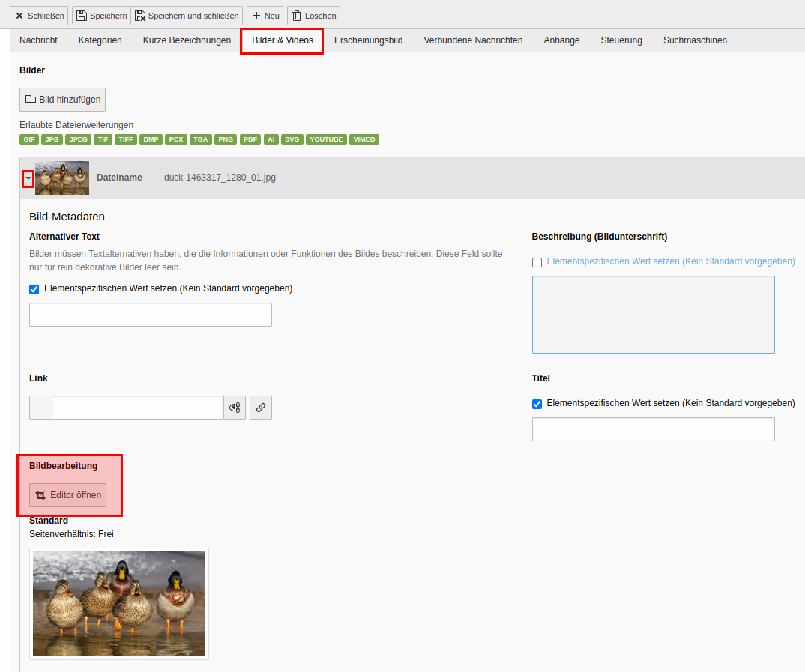This screenshot has height=672, width=805.
Task: Open the Suchmaschinen tab
Action: click(695, 40)
